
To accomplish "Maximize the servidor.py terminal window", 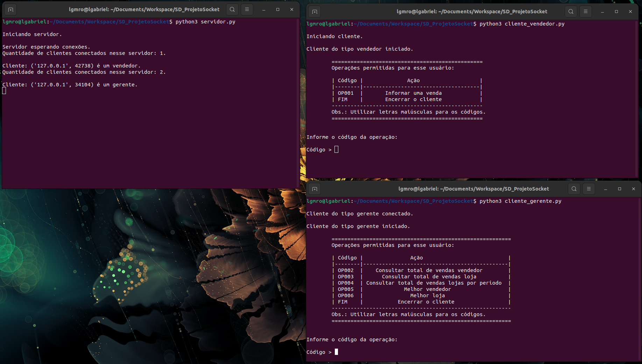I will (277, 9).
